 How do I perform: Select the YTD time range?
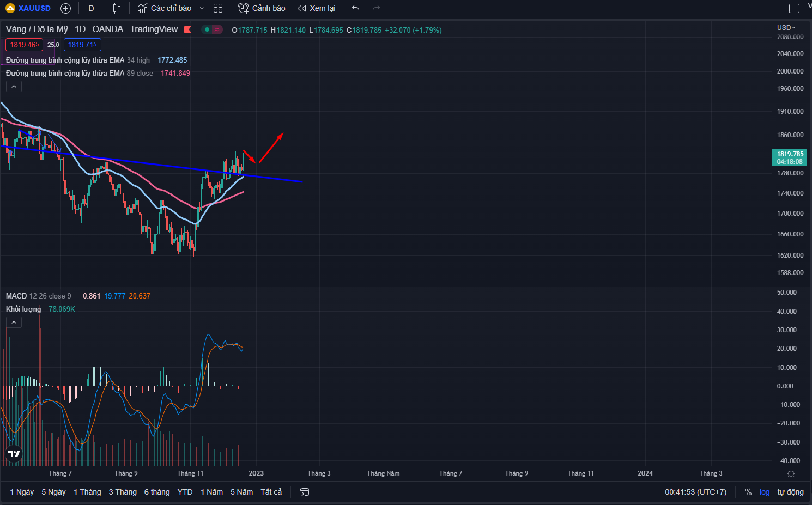185,492
